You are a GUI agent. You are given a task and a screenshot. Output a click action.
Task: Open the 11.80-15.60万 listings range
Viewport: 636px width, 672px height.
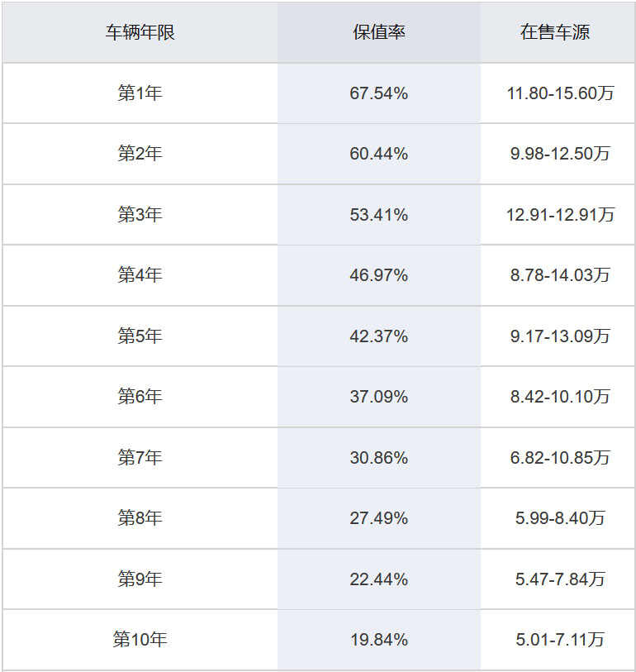(560, 93)
